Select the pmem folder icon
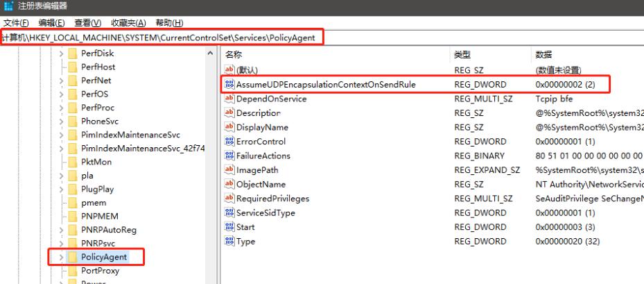The image size is (644, 284). [x=72, y=203]
